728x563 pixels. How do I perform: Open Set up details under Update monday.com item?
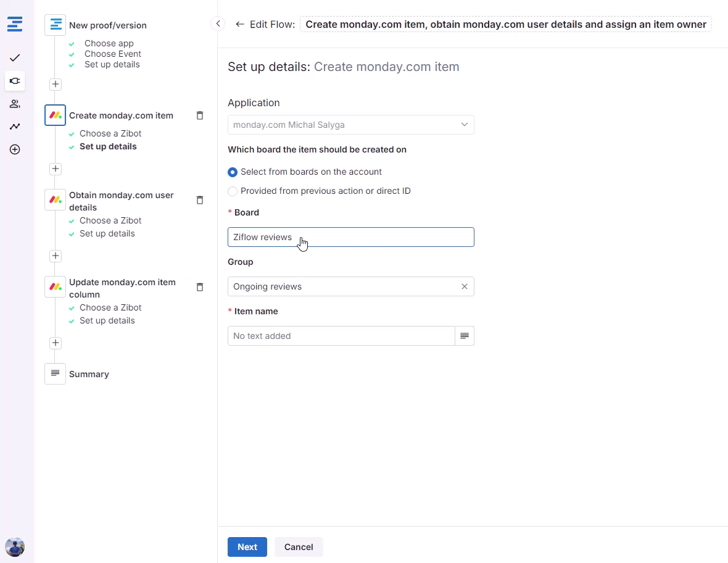point(107,320)
